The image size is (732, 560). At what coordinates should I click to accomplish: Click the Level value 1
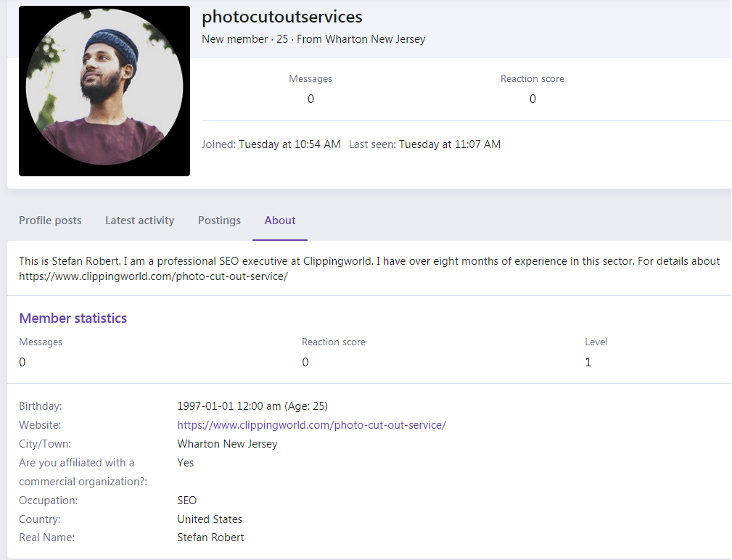pyautogui.click(x=588, y=362)
